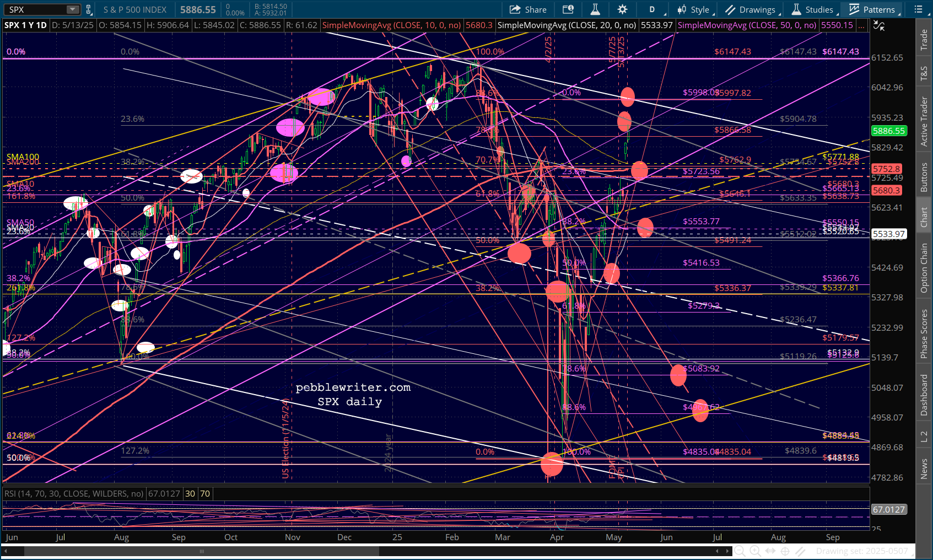Screen dimensions: 933x560
Task: Open chart settings gear icon
Action: click(622, 9)
